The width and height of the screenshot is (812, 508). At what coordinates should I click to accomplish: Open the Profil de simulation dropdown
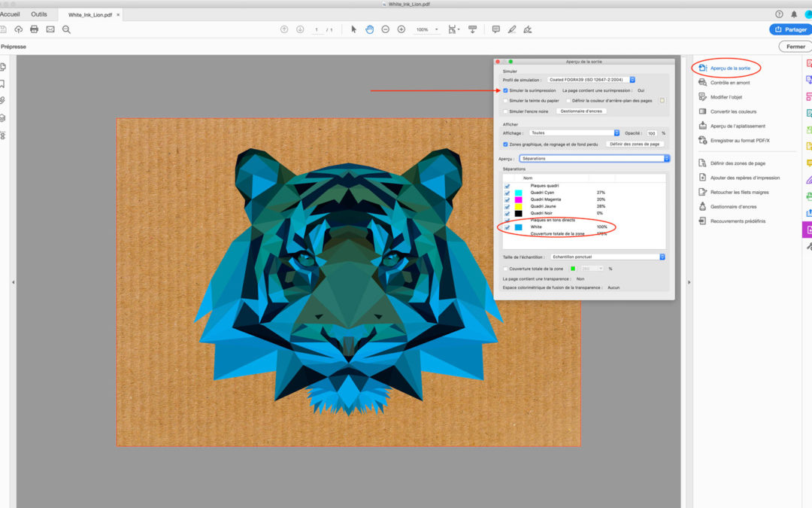591,79
